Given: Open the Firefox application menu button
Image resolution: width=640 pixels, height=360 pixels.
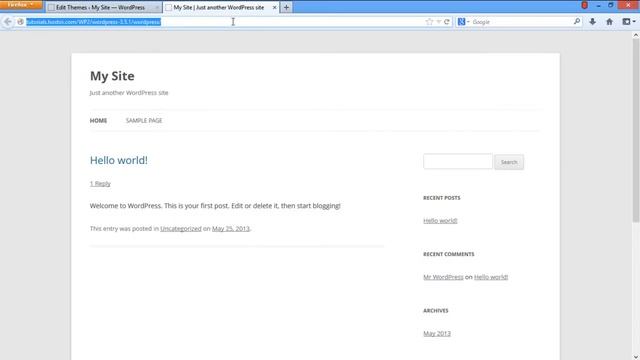Looking at the screenshot, I should pos(21,5).
